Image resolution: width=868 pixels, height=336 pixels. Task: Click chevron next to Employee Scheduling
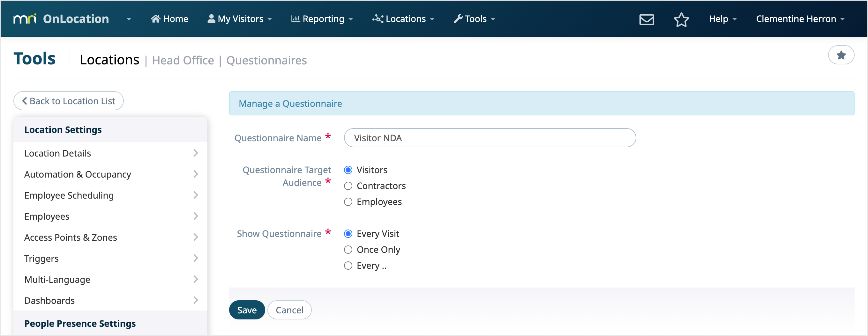[195, 195]
